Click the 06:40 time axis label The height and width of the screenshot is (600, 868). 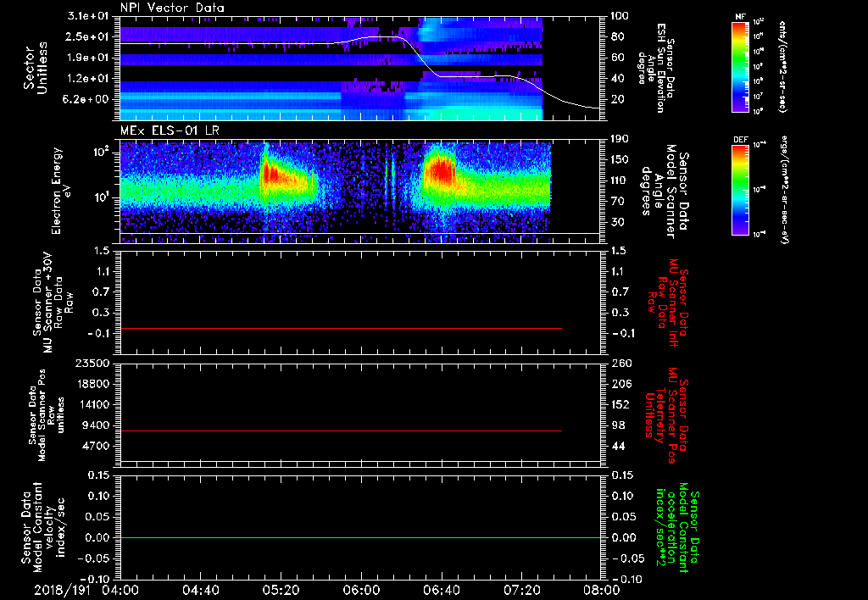pyautogui.click(x=441, y=590)
